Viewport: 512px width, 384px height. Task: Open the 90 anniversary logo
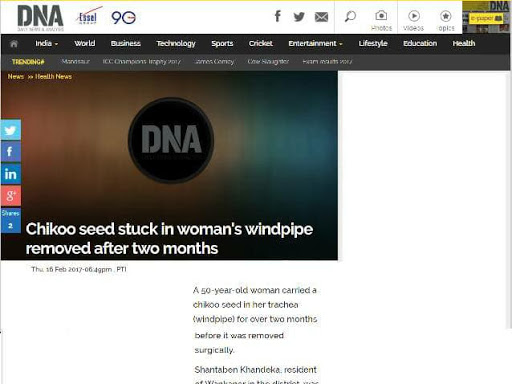click(123, 18)
